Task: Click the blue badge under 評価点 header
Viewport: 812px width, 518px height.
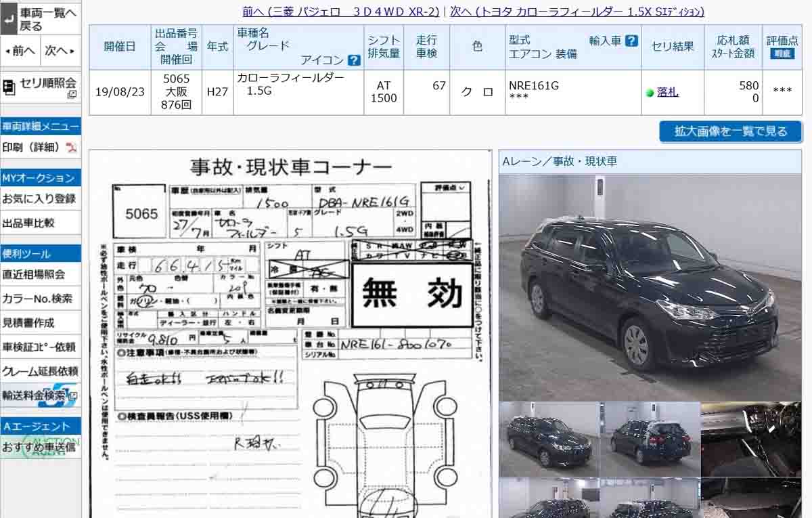Action: pyautogui.click(x=782, y=54)
